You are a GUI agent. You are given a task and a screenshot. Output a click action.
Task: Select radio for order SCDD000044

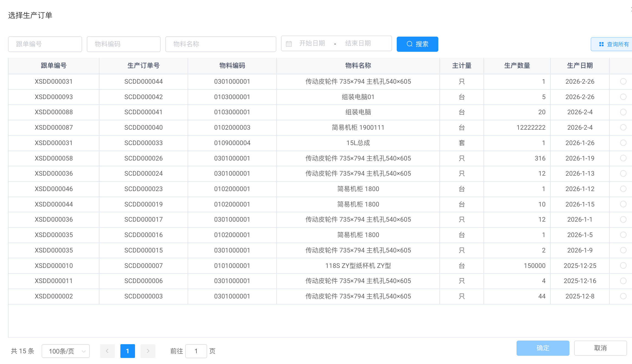click(x=623, y=82)
